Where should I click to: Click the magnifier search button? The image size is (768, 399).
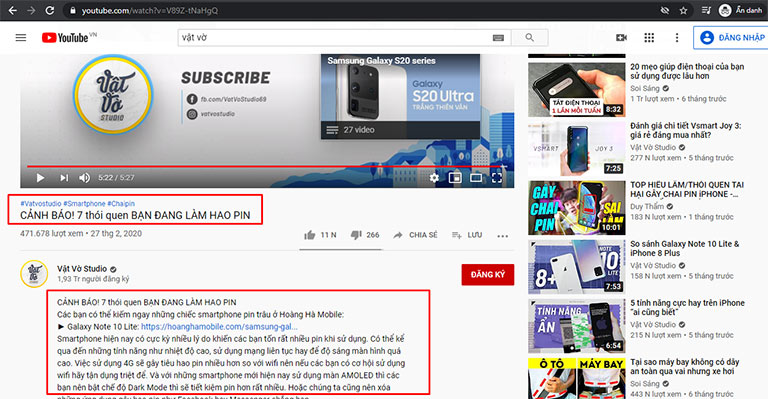529,38
